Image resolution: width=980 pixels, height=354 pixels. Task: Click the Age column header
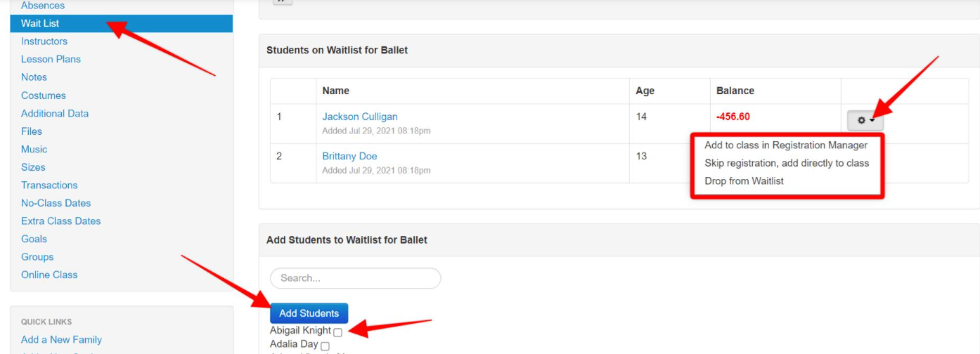click(645, 91)
